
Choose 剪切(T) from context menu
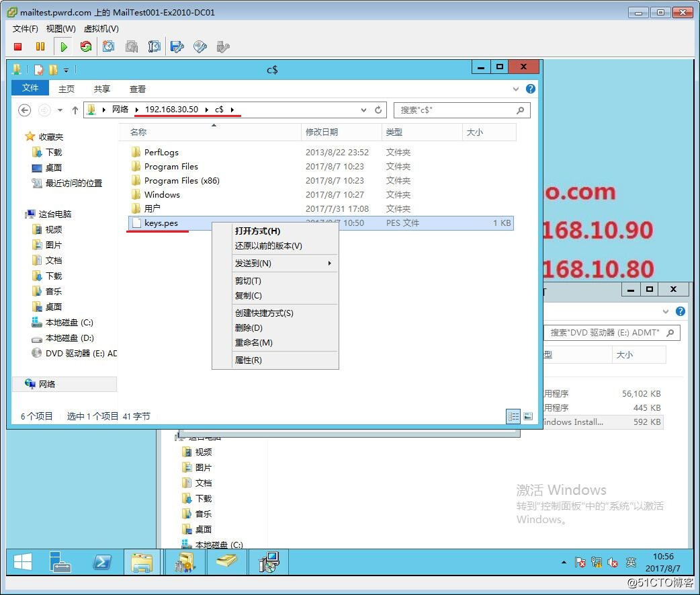click(275, 280)
